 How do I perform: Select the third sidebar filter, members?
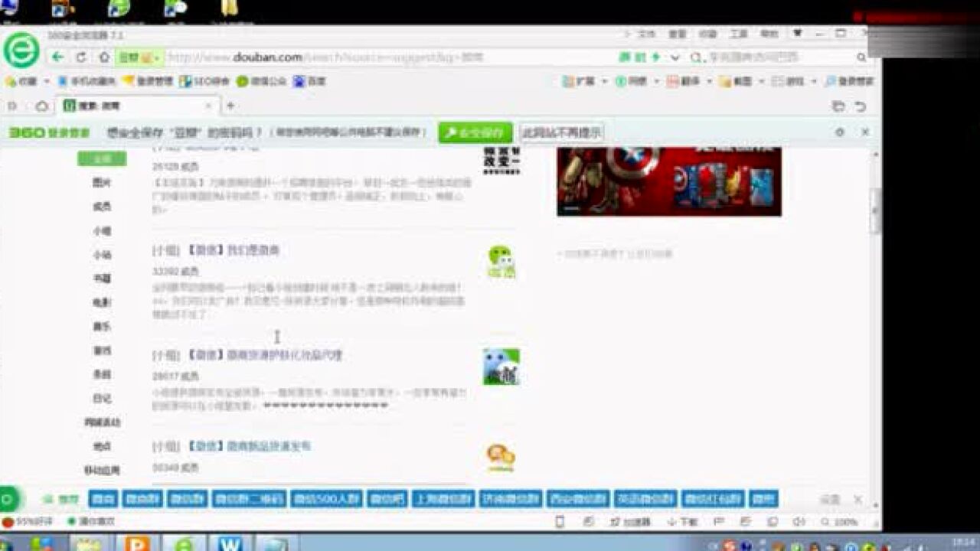click(102, 207)
